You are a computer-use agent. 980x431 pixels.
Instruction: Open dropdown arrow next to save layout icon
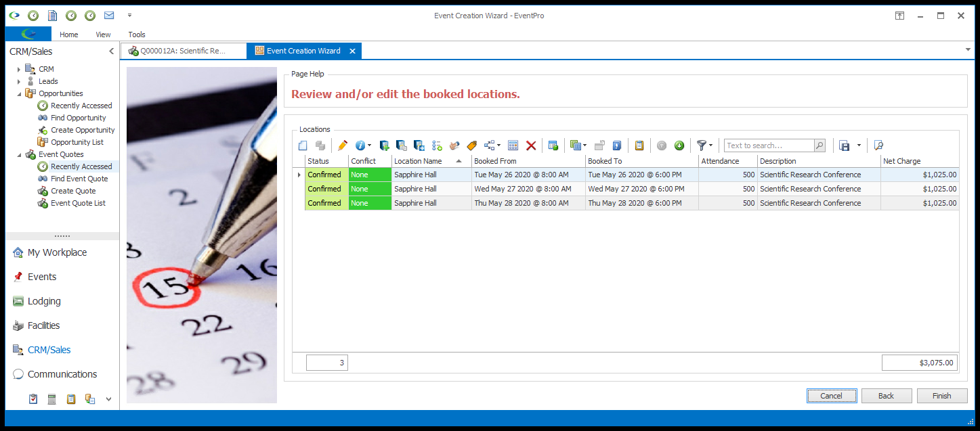coord(859,145)
